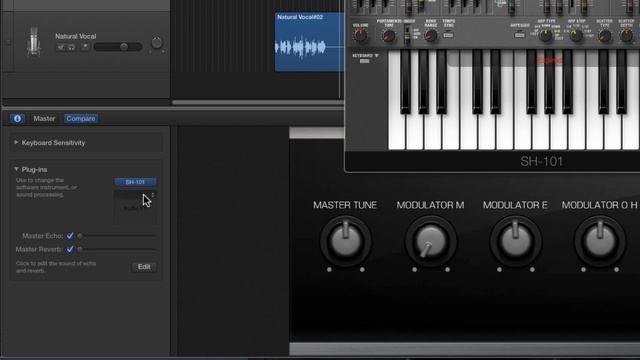
Task: Click the MODULATOR M knob
Action: click(431, 241)
